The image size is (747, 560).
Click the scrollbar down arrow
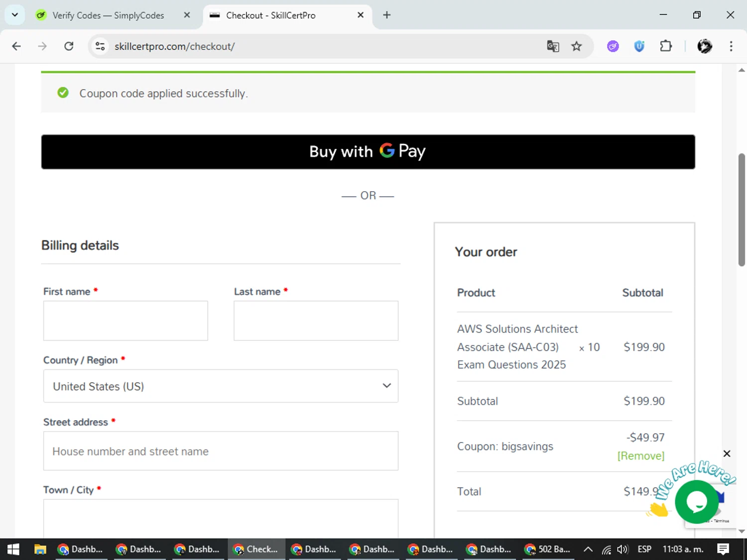click(742, 531)
